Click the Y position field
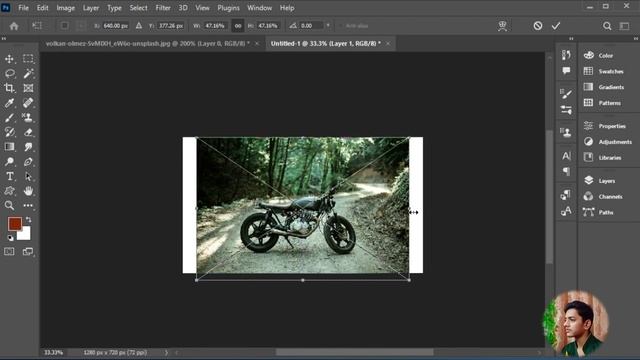 (x=171, y=26)
